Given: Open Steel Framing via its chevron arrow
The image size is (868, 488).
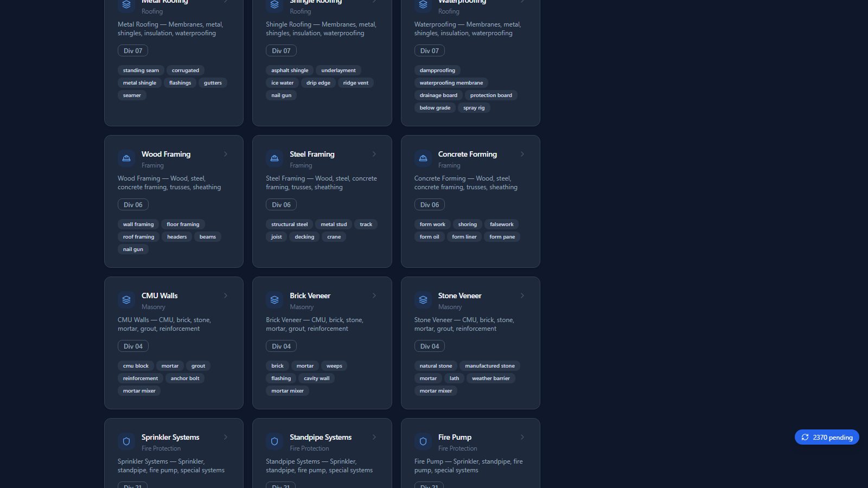Looking at the screenshot, I should pyautogui.click(x=374, y=154).
